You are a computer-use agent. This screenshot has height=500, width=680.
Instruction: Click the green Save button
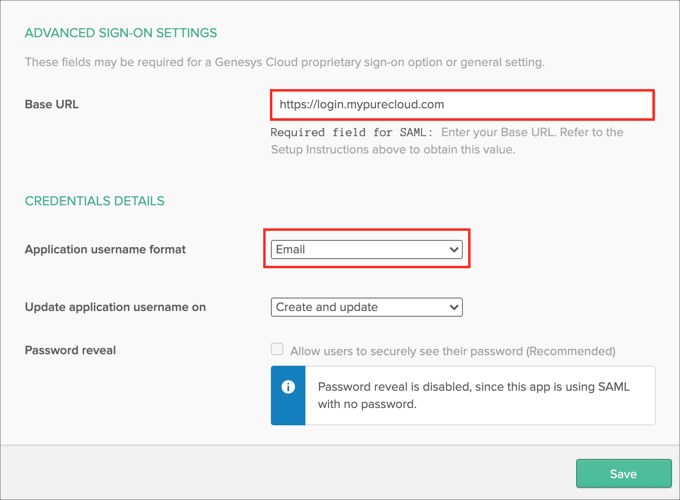[x=624, y=474]
